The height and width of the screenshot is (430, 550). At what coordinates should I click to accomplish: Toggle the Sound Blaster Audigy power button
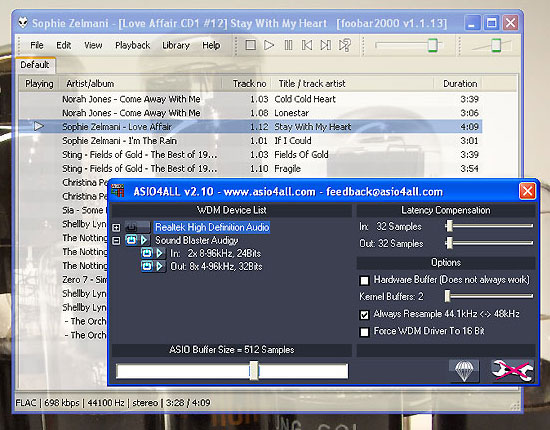click(132, 240)
